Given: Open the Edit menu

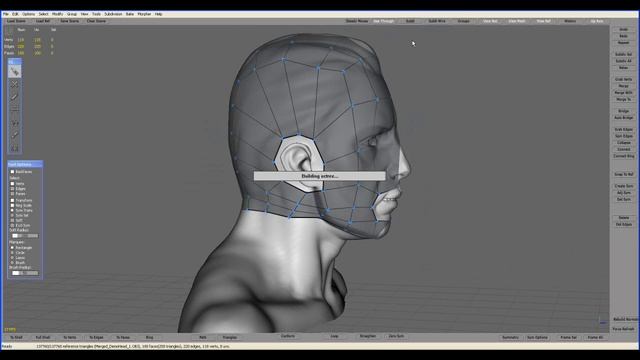Looking at the screenshot, I should [x=15, y=14].
